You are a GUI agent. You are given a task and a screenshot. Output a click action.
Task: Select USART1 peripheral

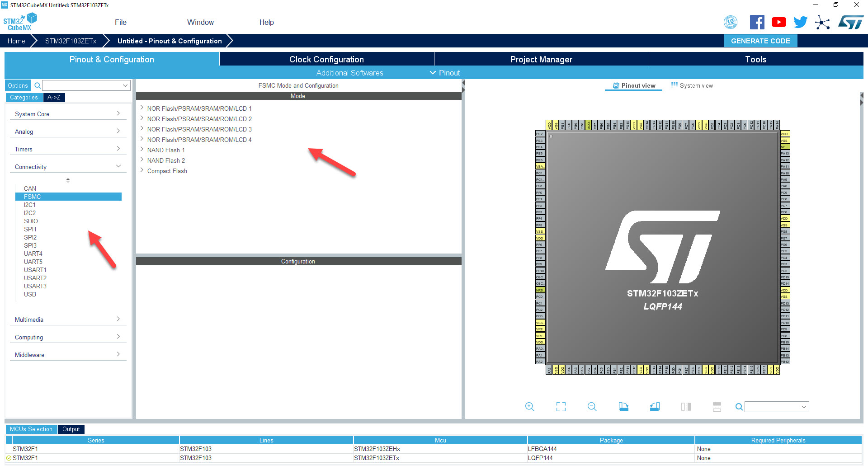35,270
